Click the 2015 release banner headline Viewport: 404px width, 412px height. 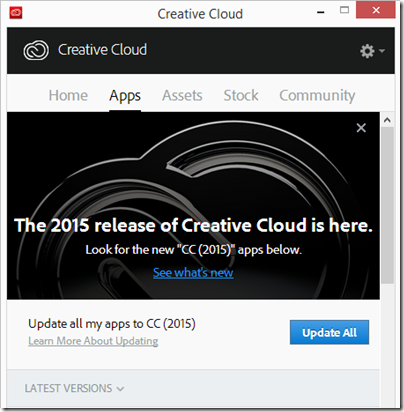click(193, 225)
